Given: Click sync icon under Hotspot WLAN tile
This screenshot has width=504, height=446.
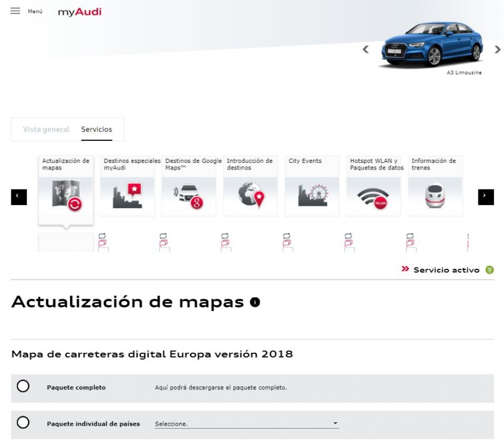Looking at the screenshot, I should coord(348,236).
